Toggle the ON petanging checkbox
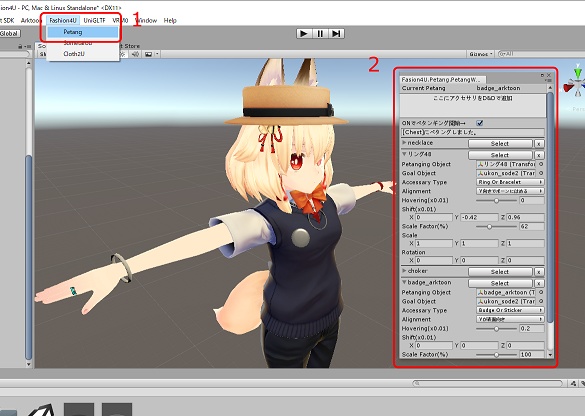Screen dimensions: 585x416 [x=480, y=123]
